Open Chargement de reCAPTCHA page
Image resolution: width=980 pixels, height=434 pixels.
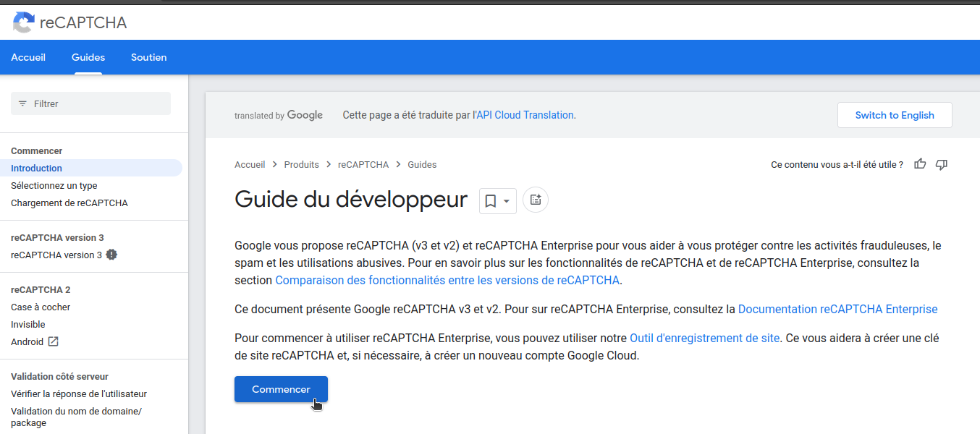(x=69, y=203)
